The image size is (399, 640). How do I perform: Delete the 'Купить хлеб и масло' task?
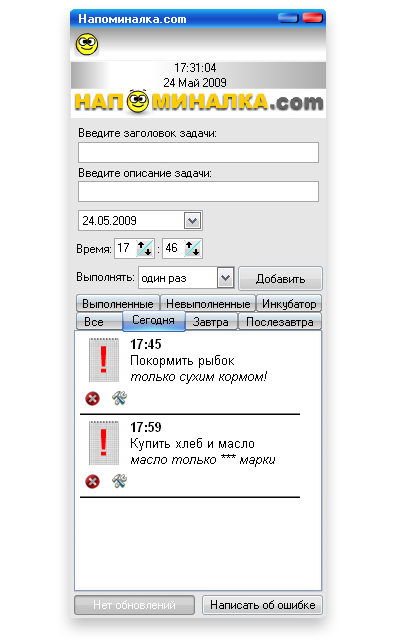click(x=93, y=481)
